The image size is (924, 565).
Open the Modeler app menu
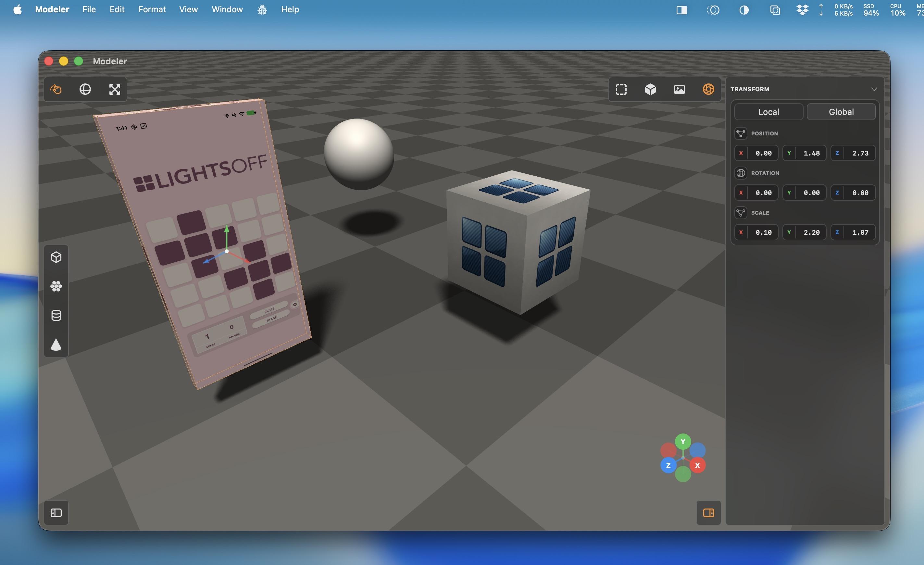pos(52,9)
